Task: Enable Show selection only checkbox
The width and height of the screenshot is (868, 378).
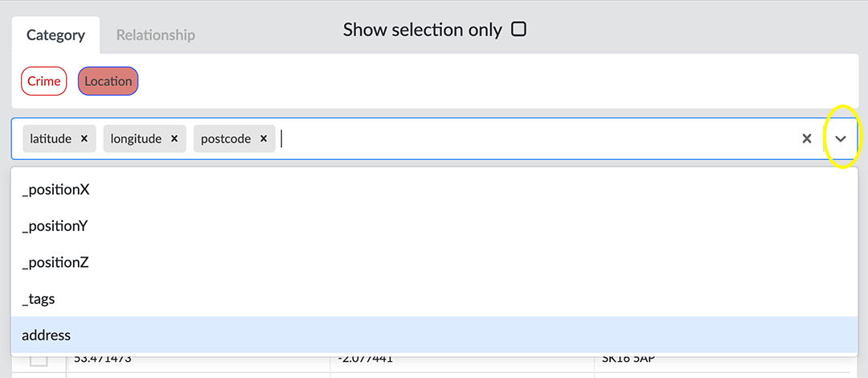Action: (519, 30)
